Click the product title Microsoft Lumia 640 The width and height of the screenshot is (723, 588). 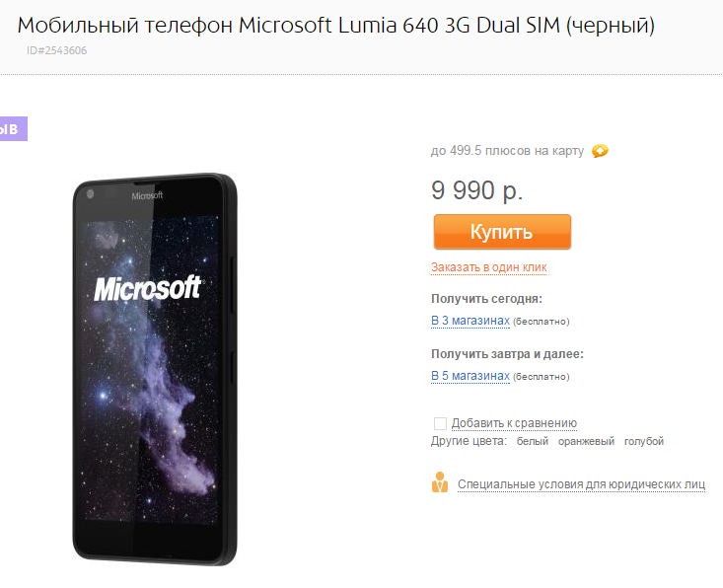336,26
